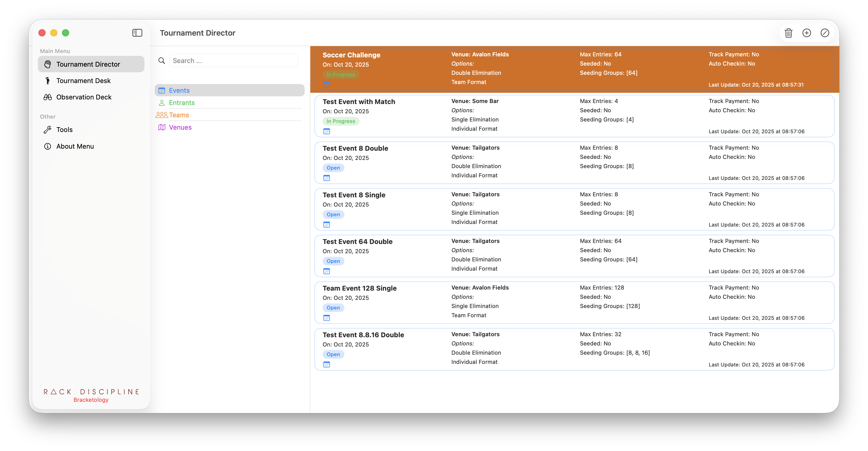Click In Progress badge on Test Event with Match
This screenshot has height=451, width=868.
point(341,121)
